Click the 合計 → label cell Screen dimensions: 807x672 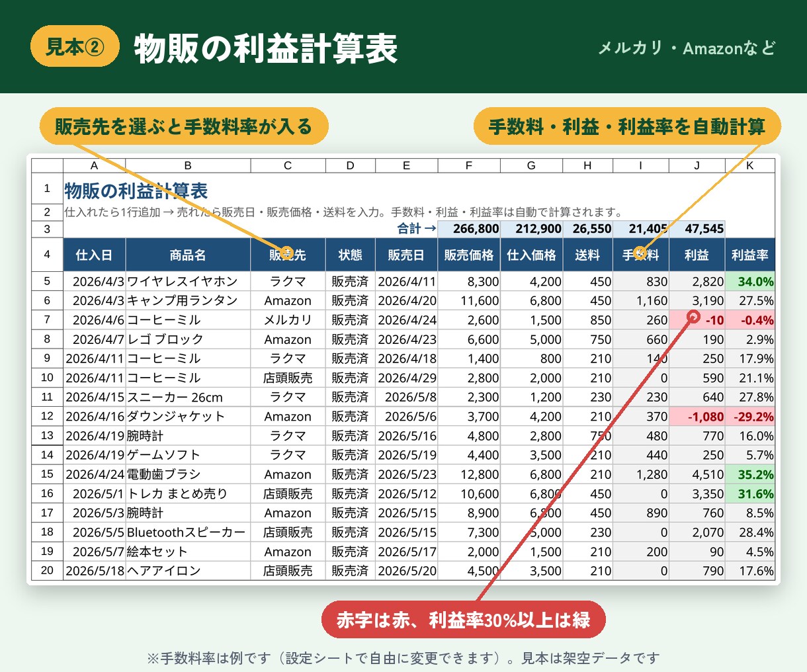tap(417, 229)
